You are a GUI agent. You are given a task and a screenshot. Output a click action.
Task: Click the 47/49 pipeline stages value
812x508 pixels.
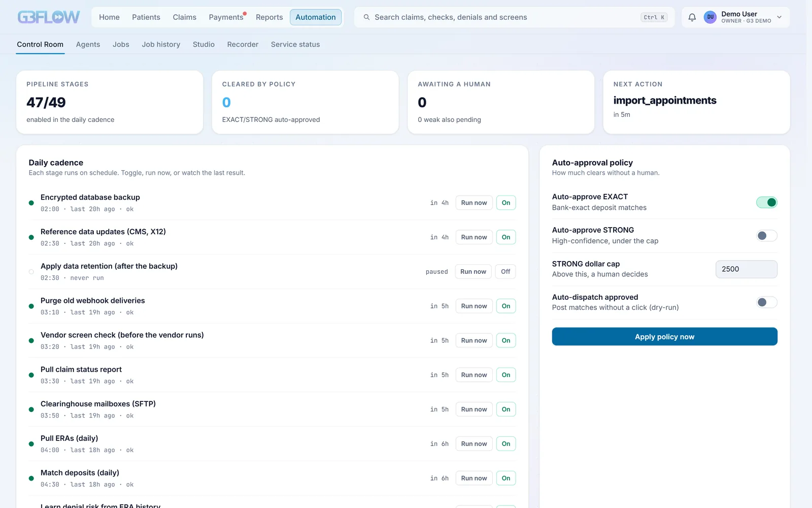point(46,103)
